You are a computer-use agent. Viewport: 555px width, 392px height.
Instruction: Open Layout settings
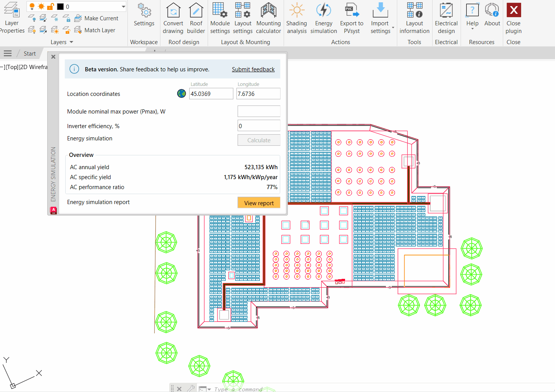click(x=243, y=18)
